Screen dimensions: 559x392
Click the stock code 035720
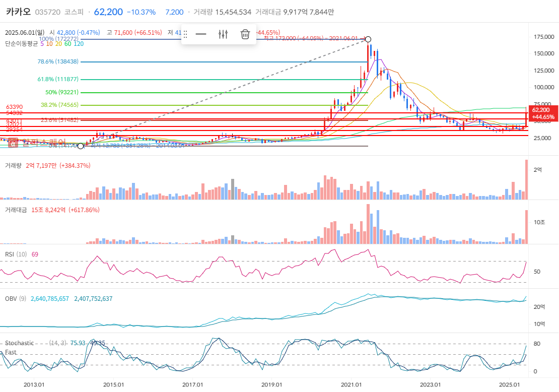pos(48,12)
